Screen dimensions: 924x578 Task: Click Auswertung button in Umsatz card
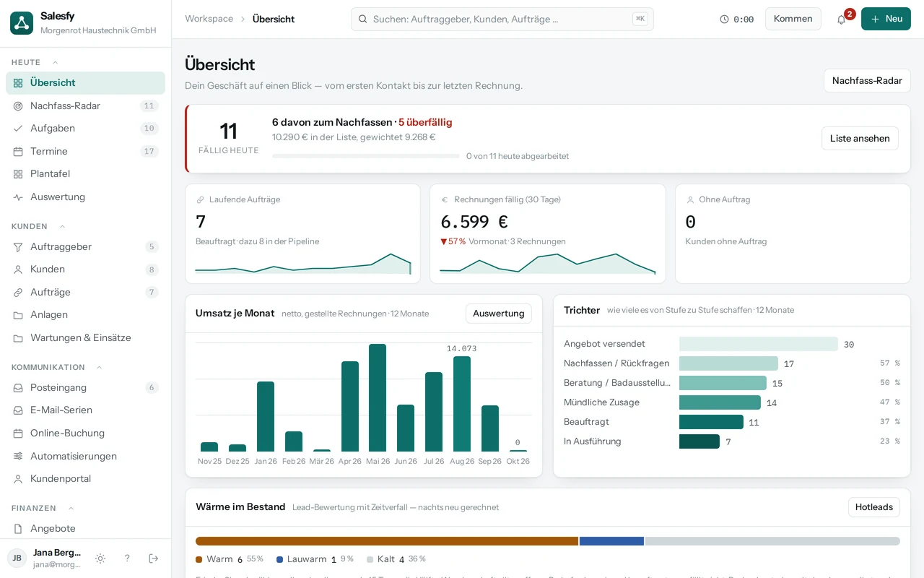[x=499, y=314]
